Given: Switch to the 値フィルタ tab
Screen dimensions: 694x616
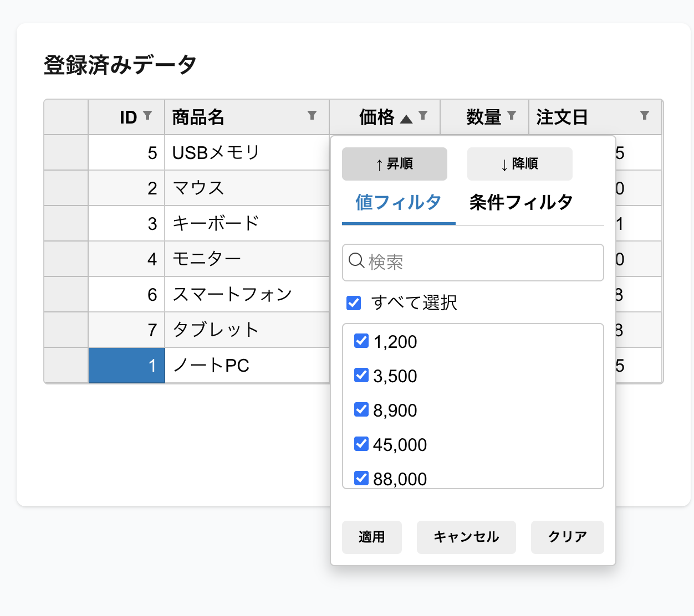Looking at the screenshot, I should tap(398, 203).
